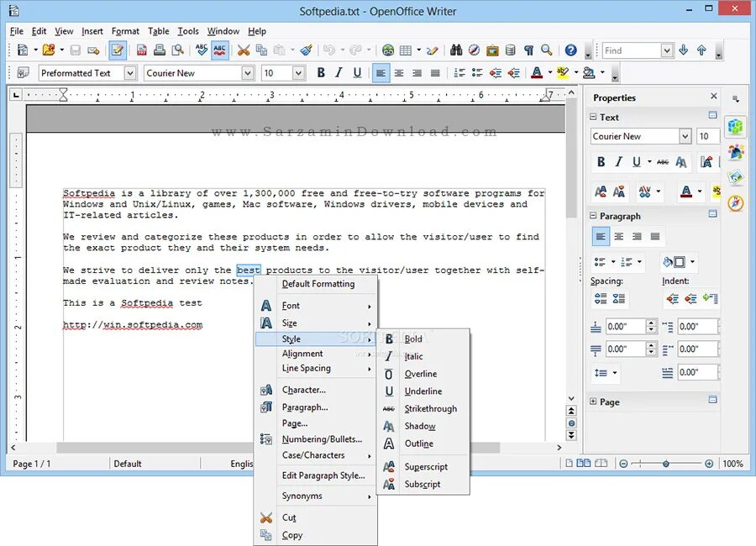Click the Cut scissors toolbar icon
Screen dimensions: 756x546
point(244,50)
